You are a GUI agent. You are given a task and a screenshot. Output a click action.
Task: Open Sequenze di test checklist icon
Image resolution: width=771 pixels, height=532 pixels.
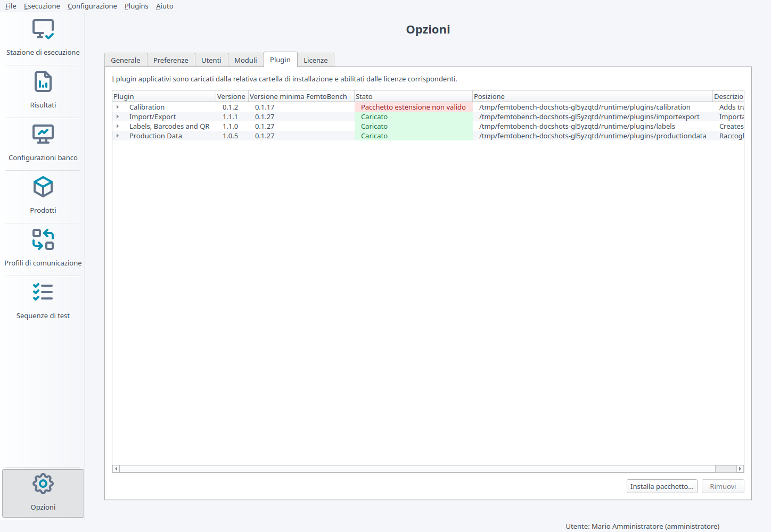click(43, 292)
